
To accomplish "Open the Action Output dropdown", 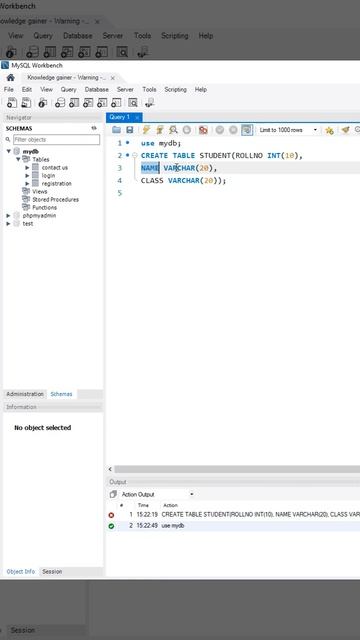I will (158, 494).
